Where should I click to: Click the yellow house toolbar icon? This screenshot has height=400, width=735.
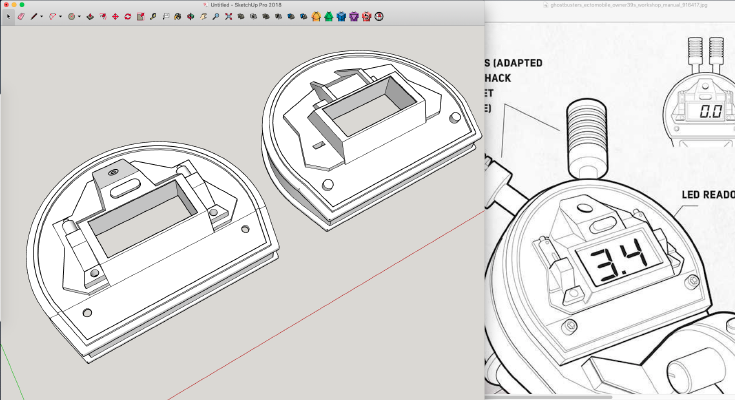click(x=316, y=16)
